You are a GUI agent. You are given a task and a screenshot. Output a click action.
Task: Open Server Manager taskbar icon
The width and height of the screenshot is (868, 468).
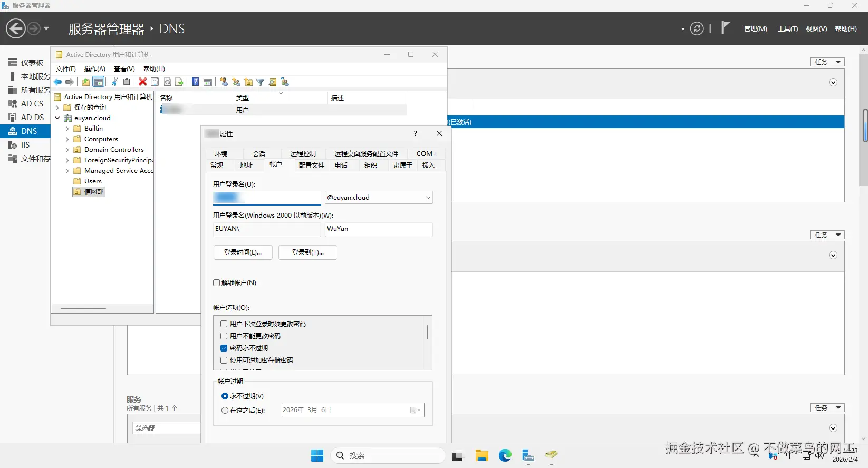click(x=528, y=455)
